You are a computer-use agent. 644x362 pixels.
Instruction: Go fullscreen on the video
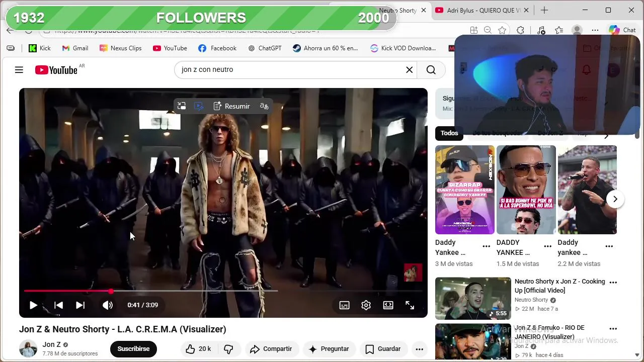pos(410,305)
